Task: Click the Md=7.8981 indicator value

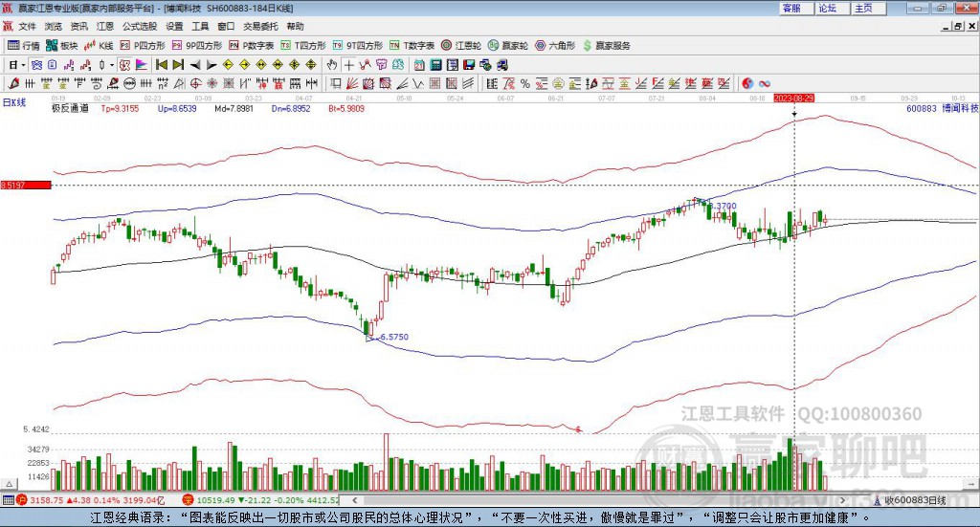Action: pos(234,109)
